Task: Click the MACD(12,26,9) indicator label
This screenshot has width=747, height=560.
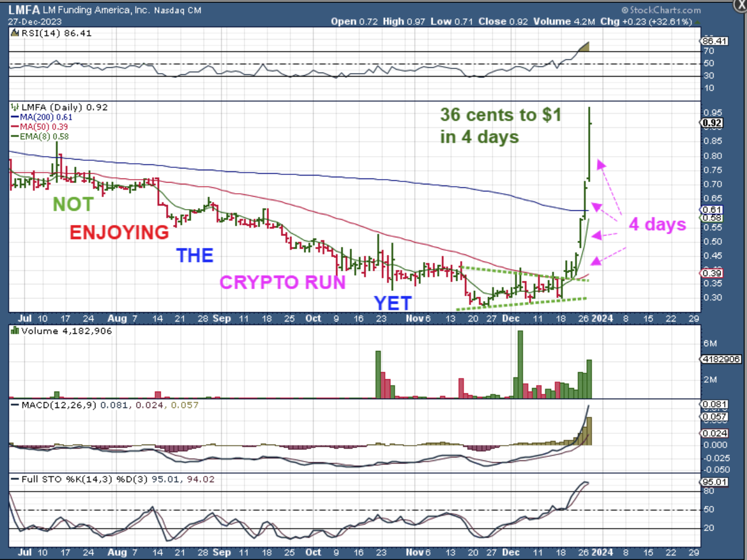Action: [x=55, y=405]
